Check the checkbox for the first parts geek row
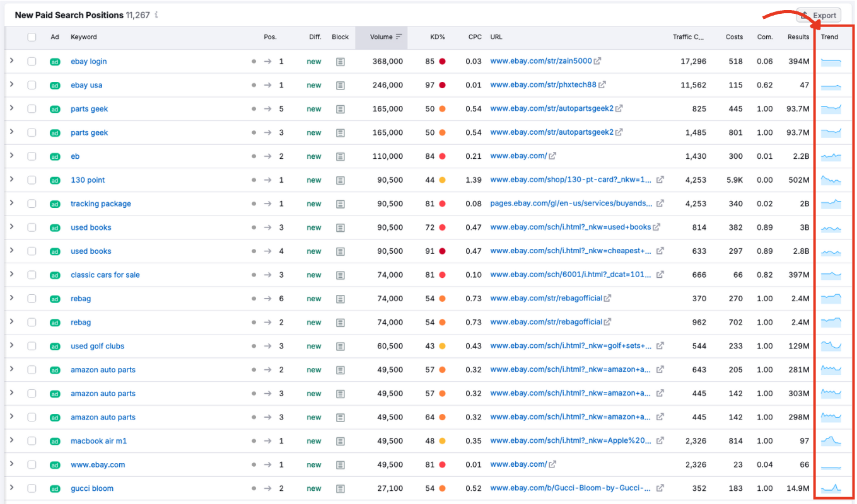Viewport: 857px width, 504px height. tap(32, 108)
